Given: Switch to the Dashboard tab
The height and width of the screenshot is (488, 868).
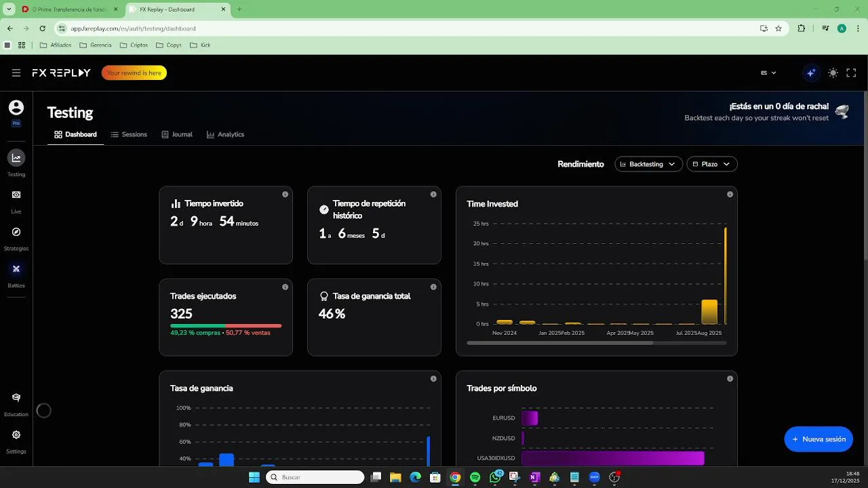Looking at the screenshot, I should [x=75, y=134].
